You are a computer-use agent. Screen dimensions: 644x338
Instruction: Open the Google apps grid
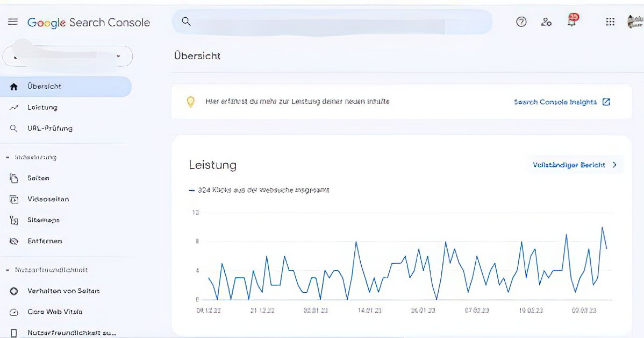tap(610, 22)
